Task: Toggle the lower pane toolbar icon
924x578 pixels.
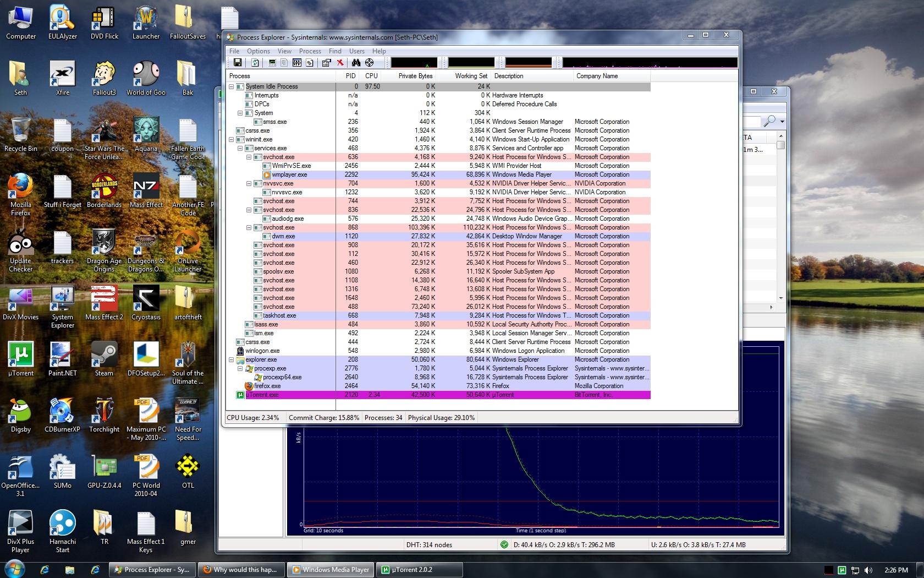Action: point(297,63)
